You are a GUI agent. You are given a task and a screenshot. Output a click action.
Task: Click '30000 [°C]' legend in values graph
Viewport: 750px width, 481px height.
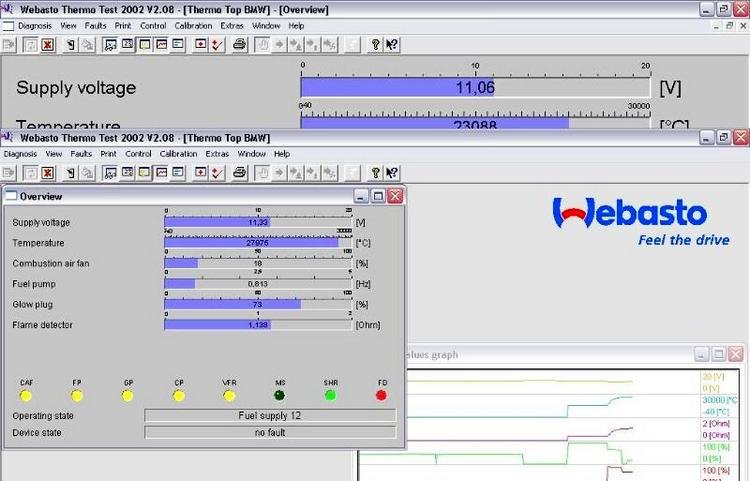[719, 400]
